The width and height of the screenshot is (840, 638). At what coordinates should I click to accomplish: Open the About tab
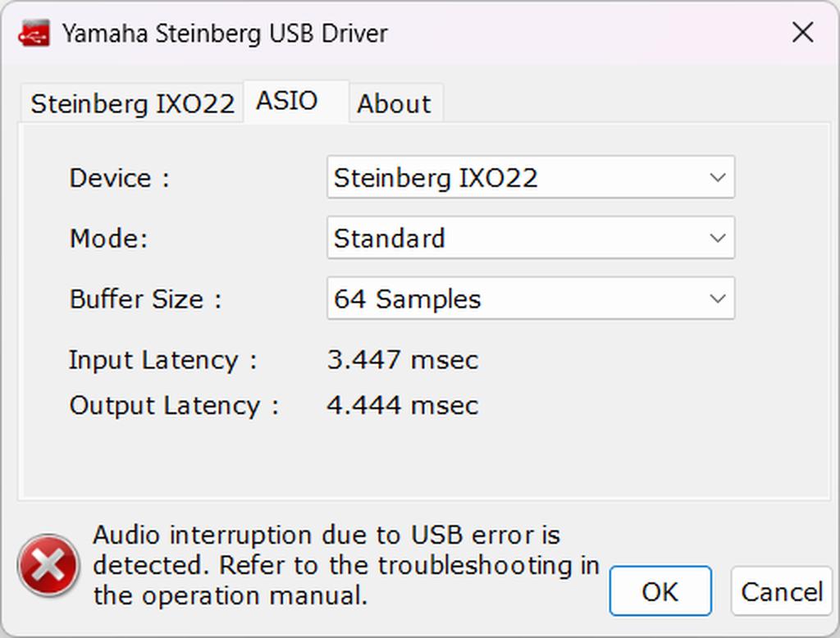(394, 104)
